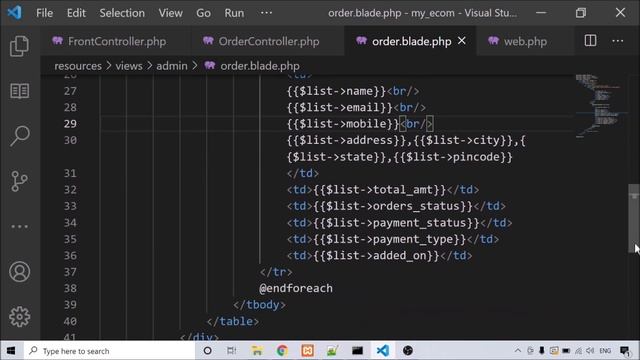Open the book-shaped icon below Explorer
Image resolution: width=640 pixels, height=360 pixels.
coord(19,91)
